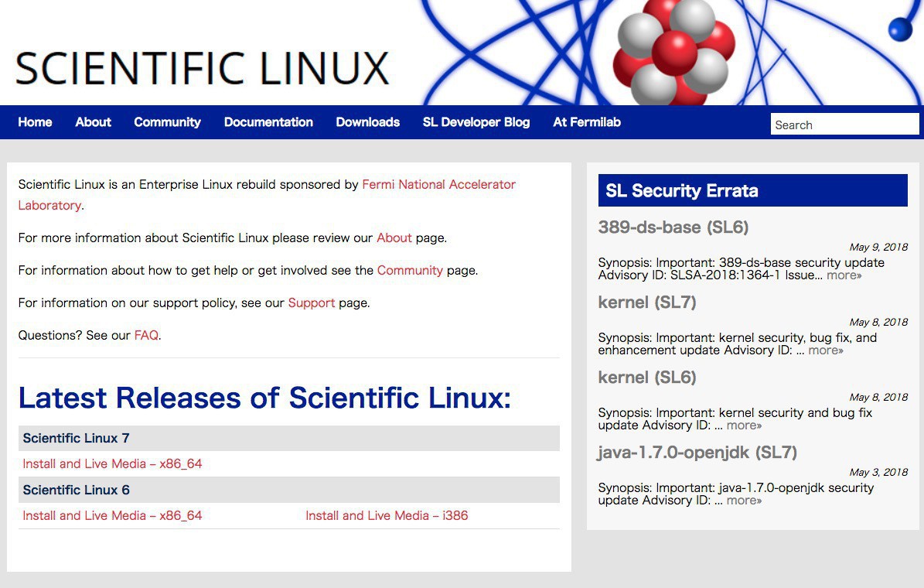Click into the Search field
924x588 pixels.
point(844,125)
